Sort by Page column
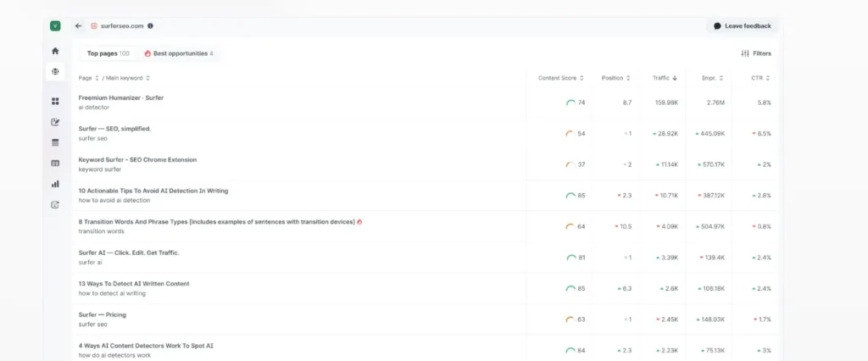Viewport: 868px width, 361px height. [x=88, y=78]
